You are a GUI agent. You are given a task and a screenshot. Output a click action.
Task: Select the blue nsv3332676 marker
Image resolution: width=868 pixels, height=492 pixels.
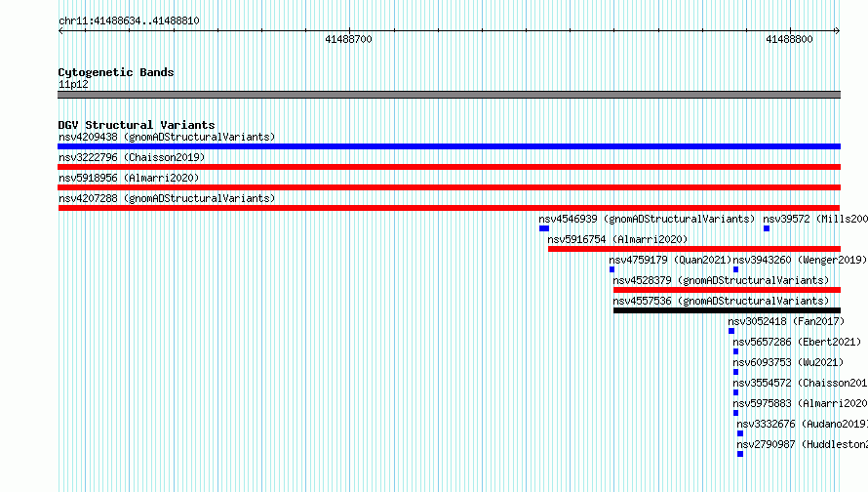[740, 433]
